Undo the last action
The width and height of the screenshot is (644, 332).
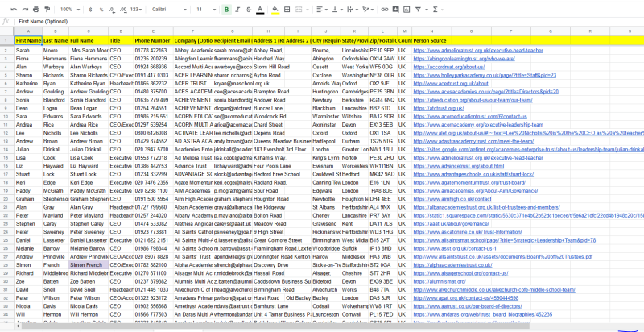click(14, 10)
